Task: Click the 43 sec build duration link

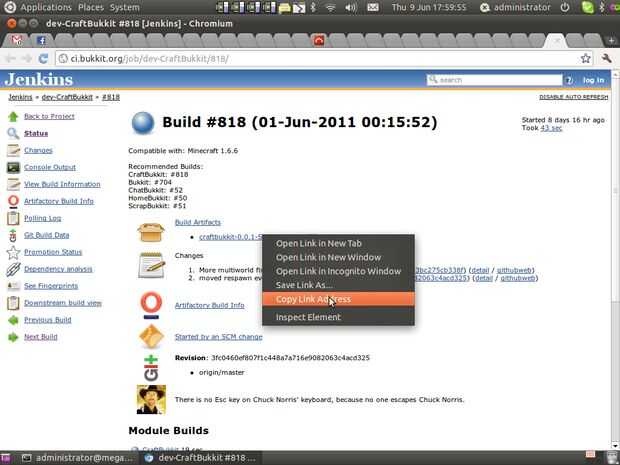Action: [551, 128]
